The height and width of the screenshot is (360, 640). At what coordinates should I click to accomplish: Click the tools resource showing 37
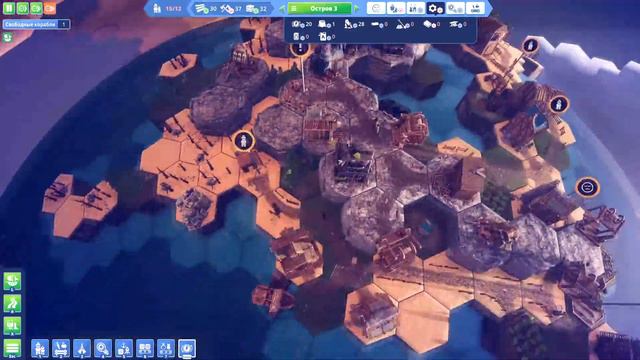coord(231,9)
